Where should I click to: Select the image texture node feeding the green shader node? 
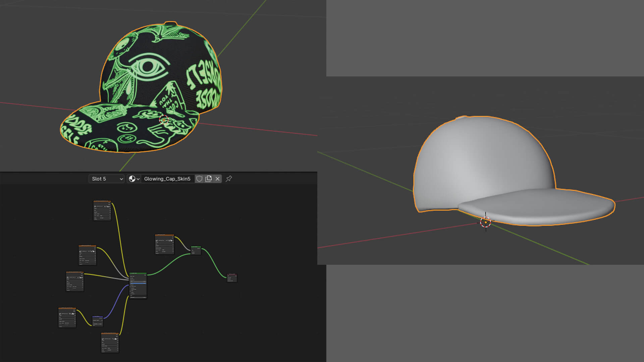164,244
